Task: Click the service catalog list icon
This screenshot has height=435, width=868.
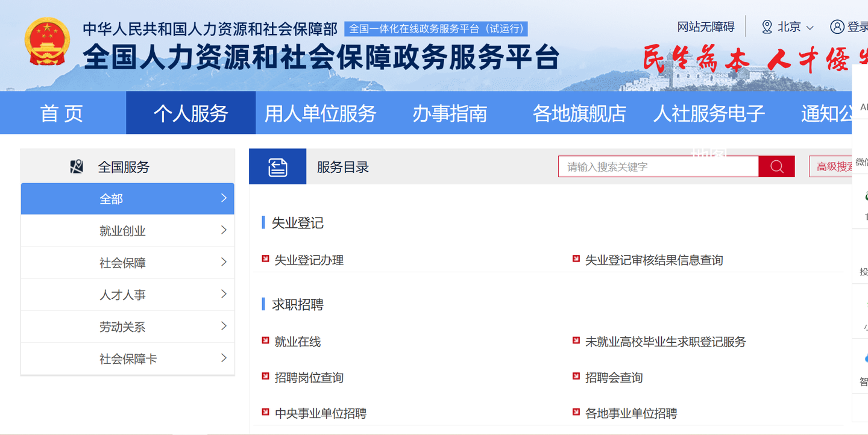Action: tap(277, 167)
